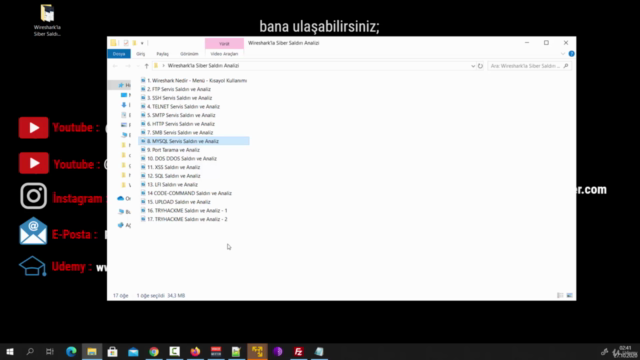Viewport: 640px width, 360px height.
Task: Select file 17. TRYHACKME Saldırı ve Analiz - 2
Action: click(184, 219)
